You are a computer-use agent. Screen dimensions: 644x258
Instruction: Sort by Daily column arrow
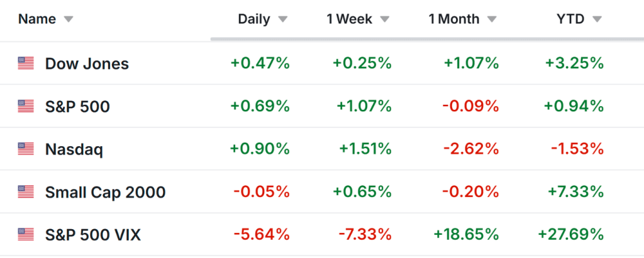click(283, 19)
